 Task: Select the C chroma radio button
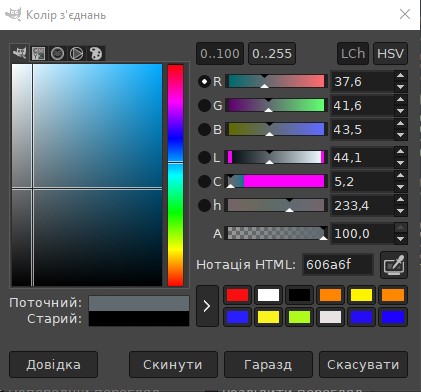(204, 181)
